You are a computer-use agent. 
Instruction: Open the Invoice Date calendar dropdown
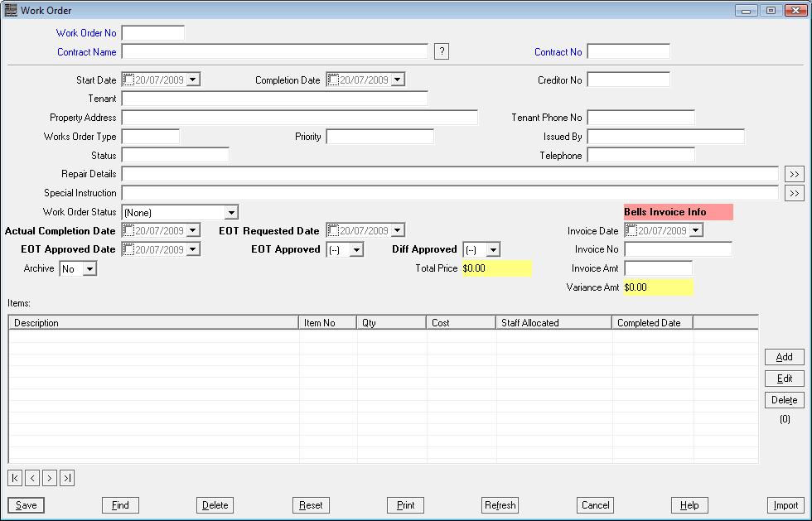[694, 230]
